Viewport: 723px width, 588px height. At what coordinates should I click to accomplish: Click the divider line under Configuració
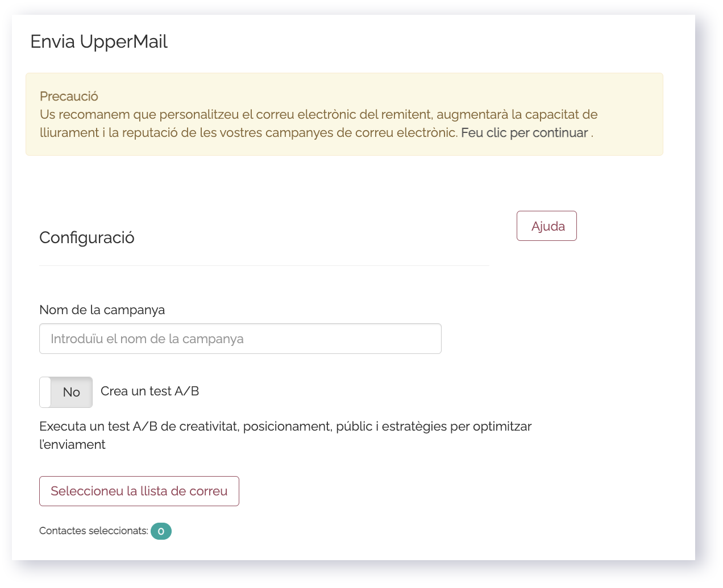tap(264, 265)
